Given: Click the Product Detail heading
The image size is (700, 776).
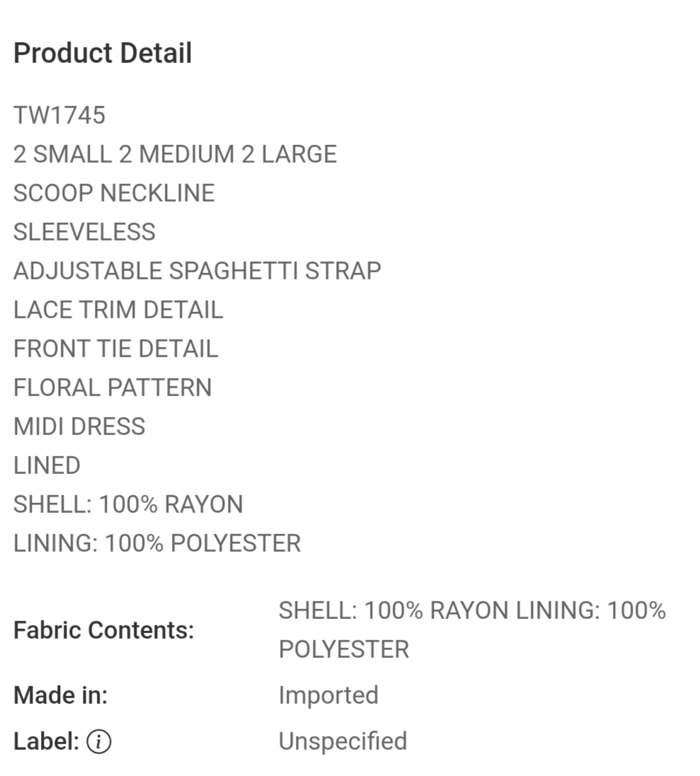Looking at the screenshot, I should tap(103, 54).
